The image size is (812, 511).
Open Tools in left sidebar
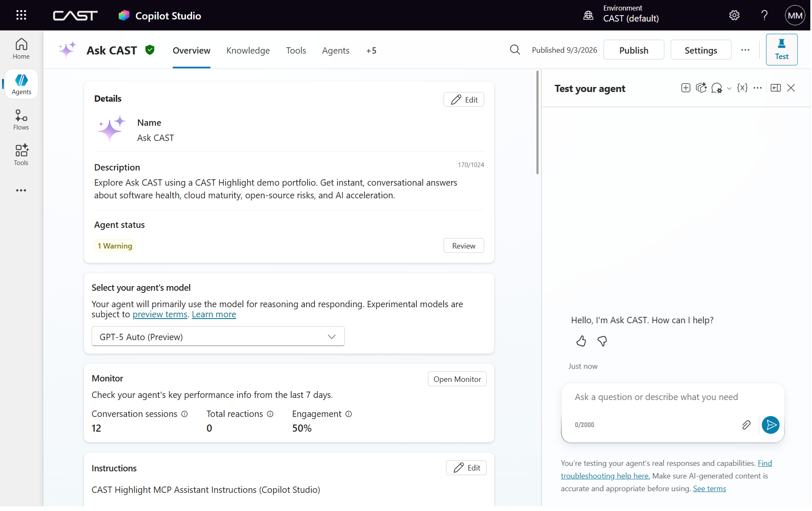click(21, 155)
